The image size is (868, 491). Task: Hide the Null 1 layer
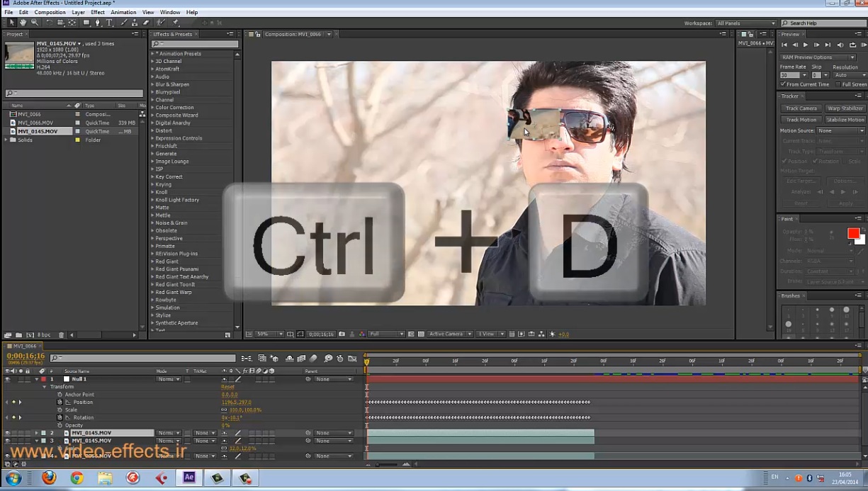tap(7, 379)
